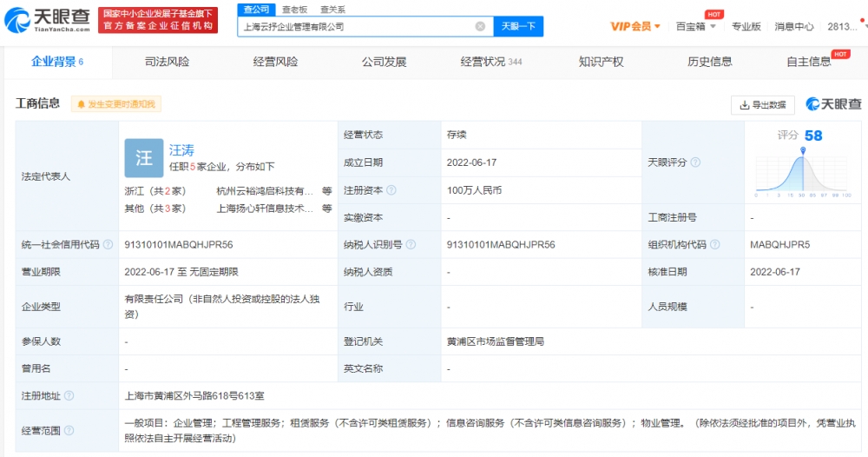Click address 上海市黄浦区外马路618号613室
This screenshot has height=457, width=868.
click(194, 395)
